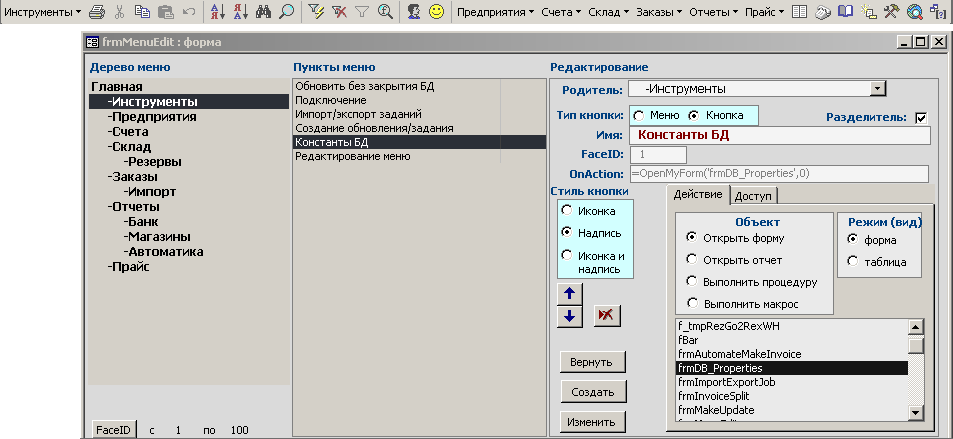The image size is (953, 439).
Task: Click the Создать button
Action: click(x=593, y=392)
